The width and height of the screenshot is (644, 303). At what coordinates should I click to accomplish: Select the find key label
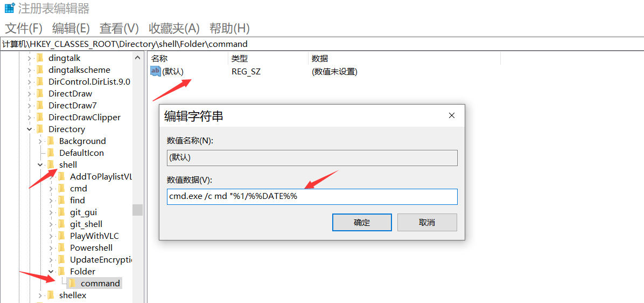78,200
